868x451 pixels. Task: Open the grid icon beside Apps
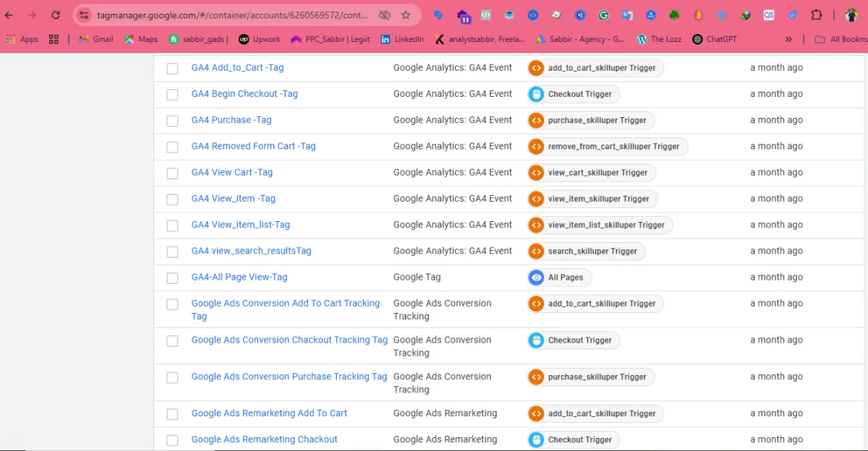[x=54, y=39]
